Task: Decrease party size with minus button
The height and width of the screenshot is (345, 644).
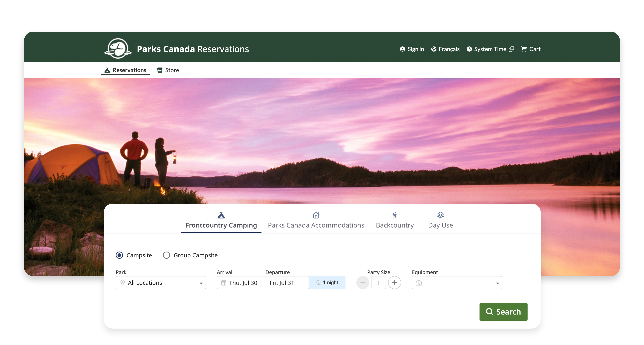Action: [x=362, y=283]
